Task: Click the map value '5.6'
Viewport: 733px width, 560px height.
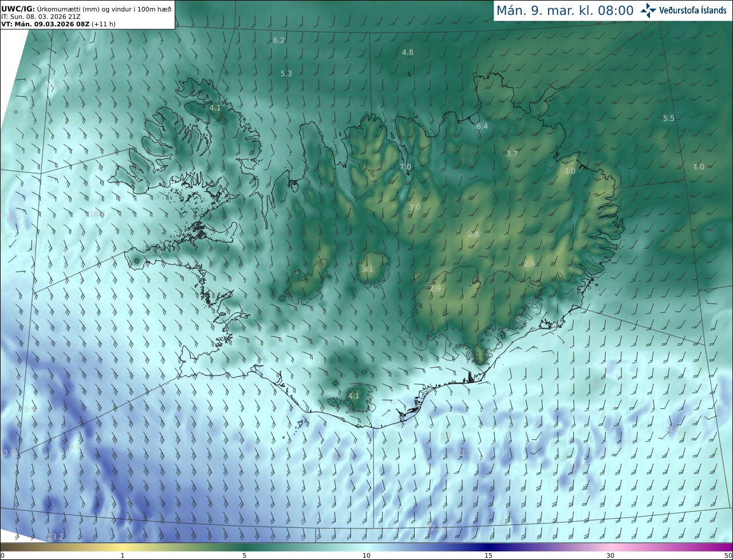Action: pyautogui.click(x=155, y=251)
